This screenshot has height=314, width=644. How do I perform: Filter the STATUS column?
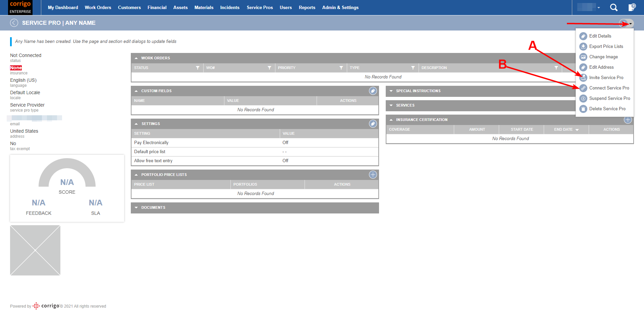197,68
